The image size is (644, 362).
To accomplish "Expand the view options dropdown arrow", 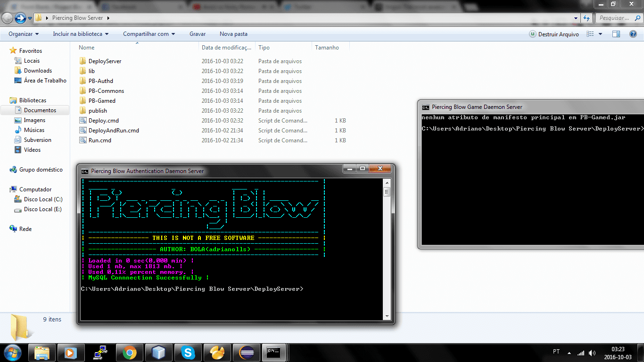I will tap(600, 34).
